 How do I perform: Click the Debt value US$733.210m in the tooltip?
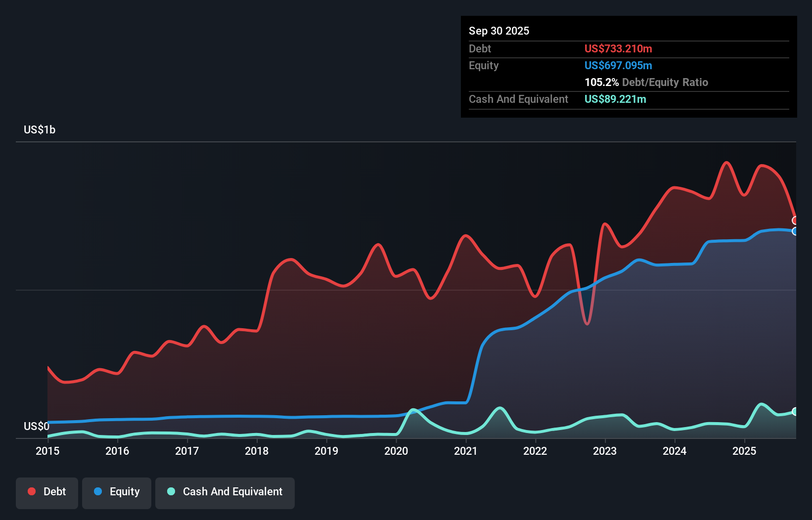click(618, 48)
